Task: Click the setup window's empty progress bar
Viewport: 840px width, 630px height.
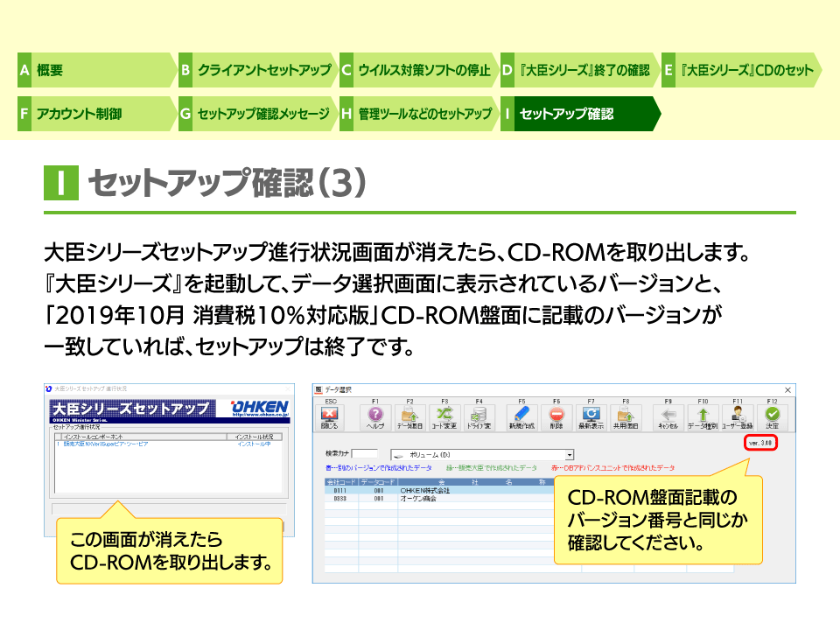Action: click(169, 508)
